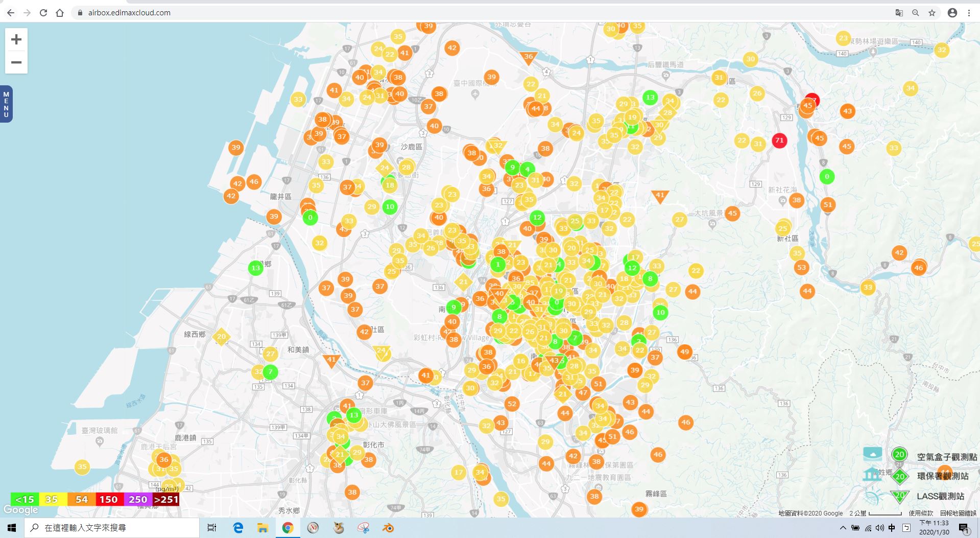Click the cloud icon in the legend

coord(872,453)
